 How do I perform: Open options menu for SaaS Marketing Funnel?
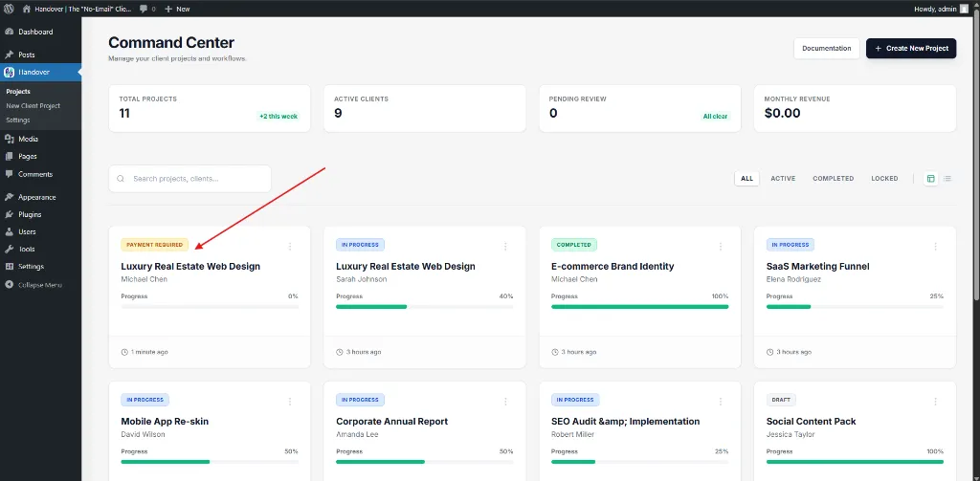pyautogui.click(x=935, y=246)
